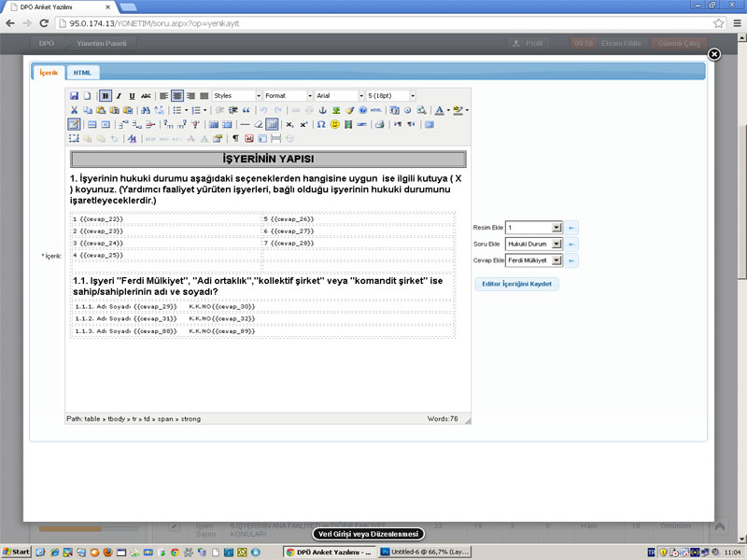This screenshot has width=747, height=560.
Task: Click the Insert anchor icon
Action: (x=322, y=110)
